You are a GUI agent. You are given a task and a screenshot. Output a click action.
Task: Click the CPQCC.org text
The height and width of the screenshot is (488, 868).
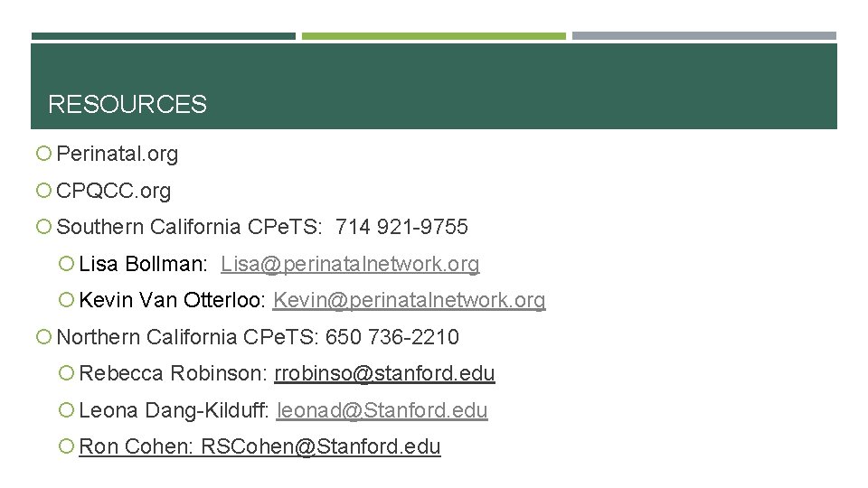114,192
